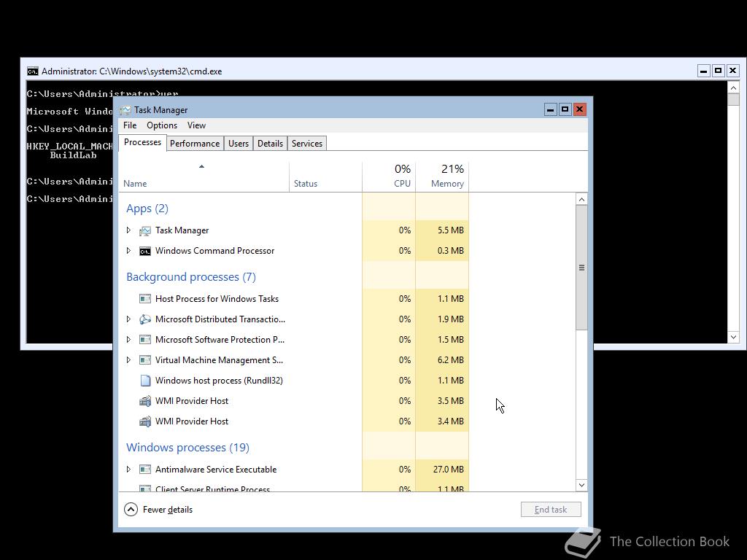This screenshot has height=560, width=747.
Task: Click the Host Process for Windows Tasks icon
Action: (145, 299)
